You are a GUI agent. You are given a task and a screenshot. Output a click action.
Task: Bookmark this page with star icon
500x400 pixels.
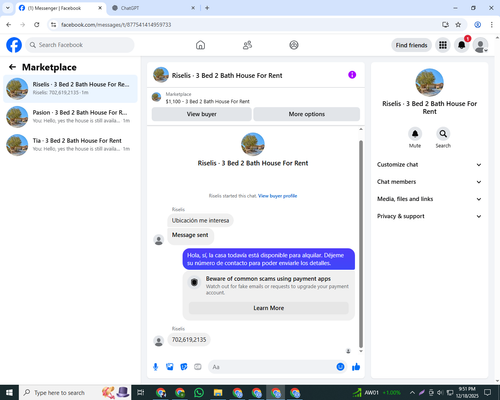458,25
